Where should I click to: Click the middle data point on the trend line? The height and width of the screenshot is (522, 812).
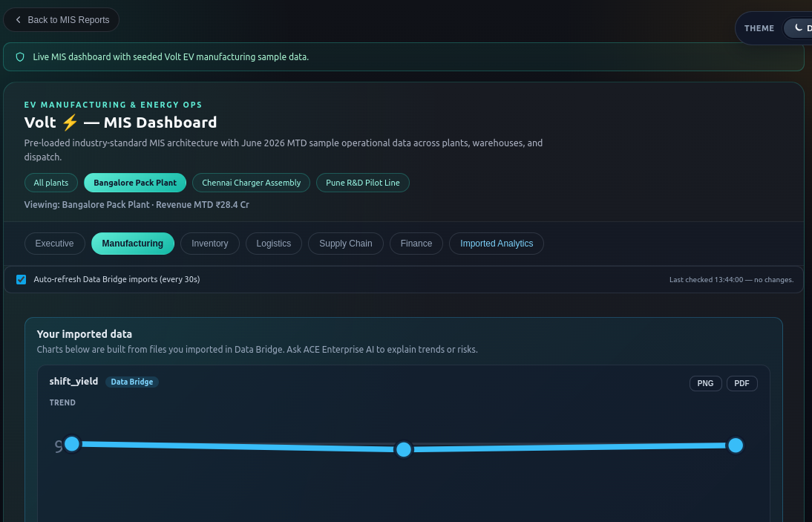(404, 449)
